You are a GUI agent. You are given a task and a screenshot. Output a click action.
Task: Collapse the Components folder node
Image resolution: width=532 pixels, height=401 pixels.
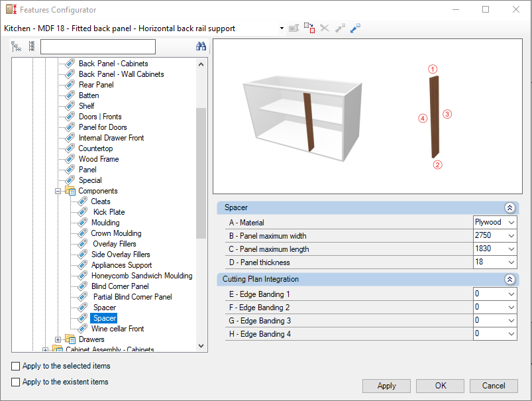58,191
